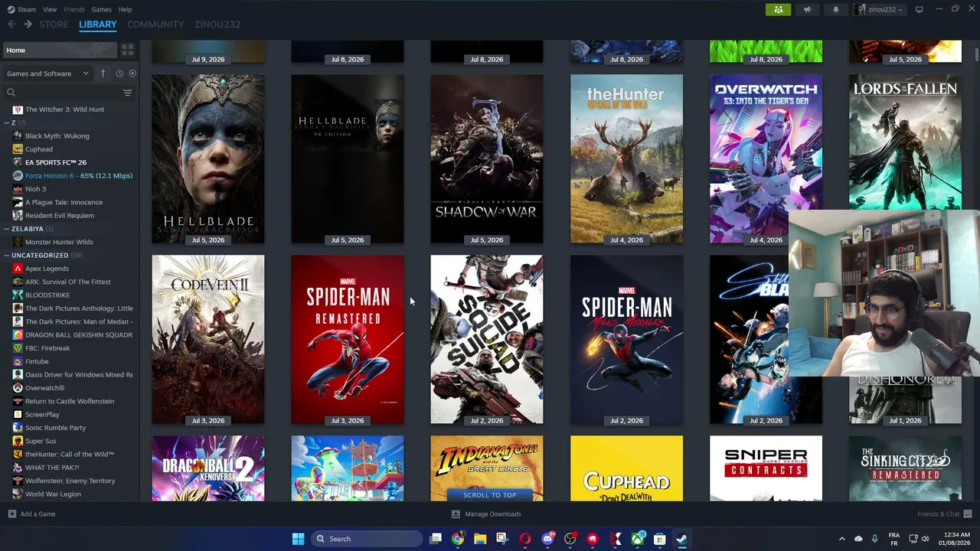Open the notifications bell
The width and height of the screenshot is (980, 551).
coord(836,9)
